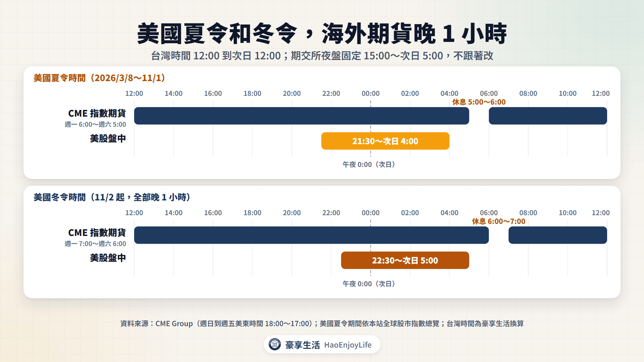This screenshot has height=362, width=644.
Task: Click the heading 美國夏令時間（2026/3/8～11/1）
Action: click(100, 78)
